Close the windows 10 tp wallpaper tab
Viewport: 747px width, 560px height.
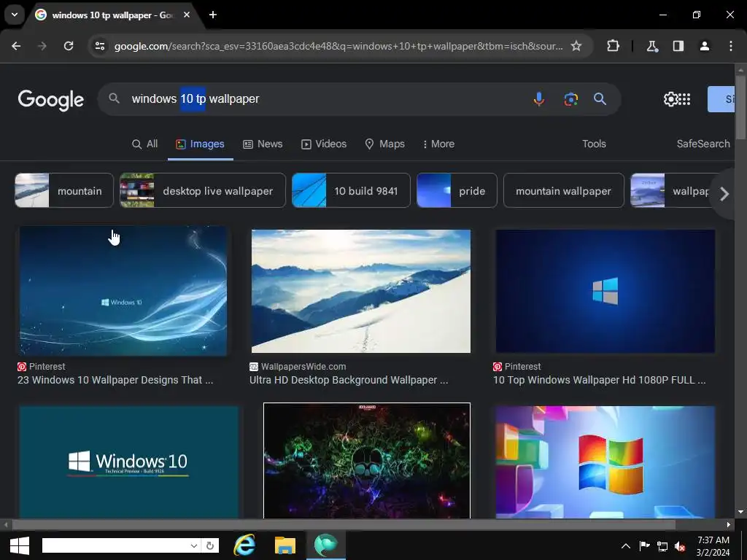187,15
